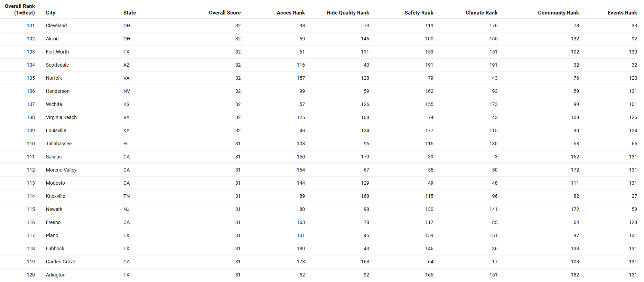This screenshot has width=644, height=282.
Task: Select the Moreno Valley row
Action: (x=318, y=170)
